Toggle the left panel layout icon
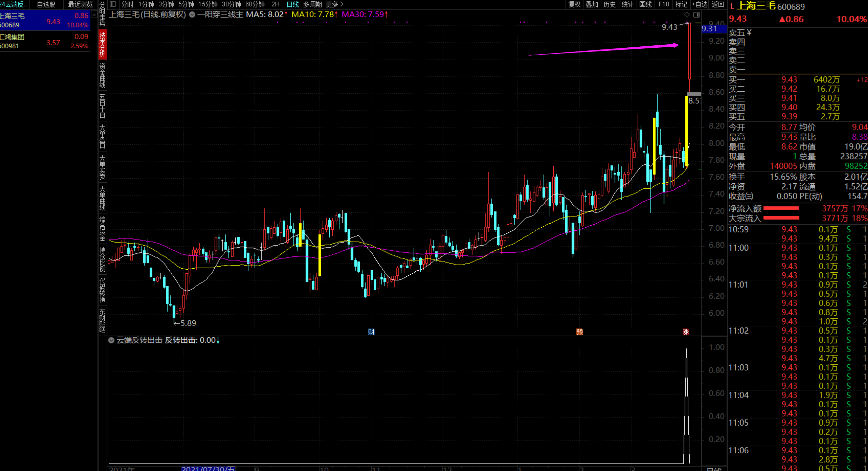Viewport: 868px width, 471px height. coord(113,4)
